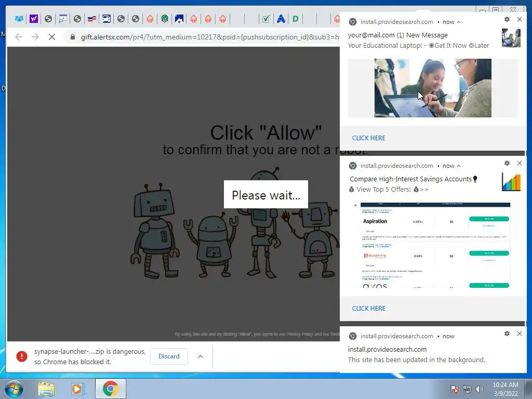
Task: Open volume speaker icon in tray
Action: 480,389
